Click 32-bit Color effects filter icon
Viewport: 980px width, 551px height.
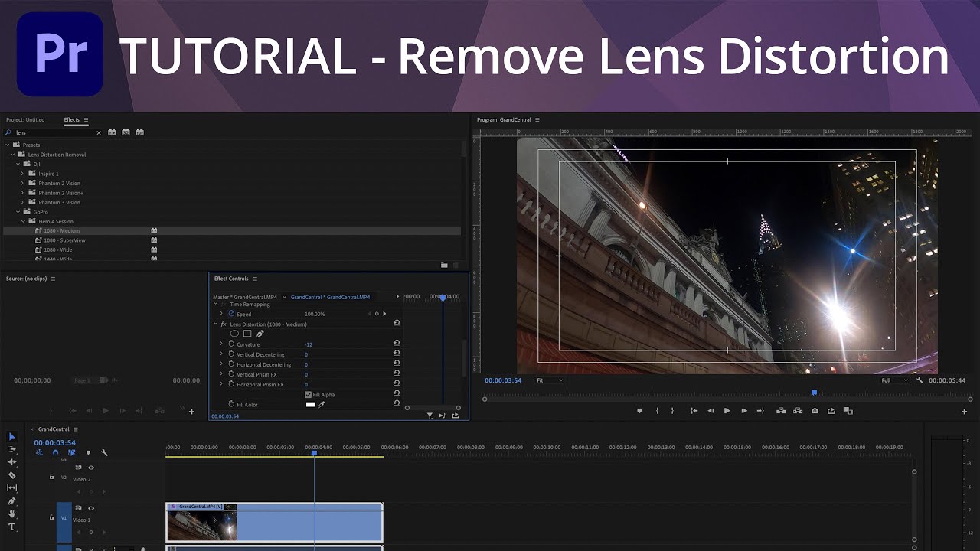pyautogui.click(x=126, y=132)
